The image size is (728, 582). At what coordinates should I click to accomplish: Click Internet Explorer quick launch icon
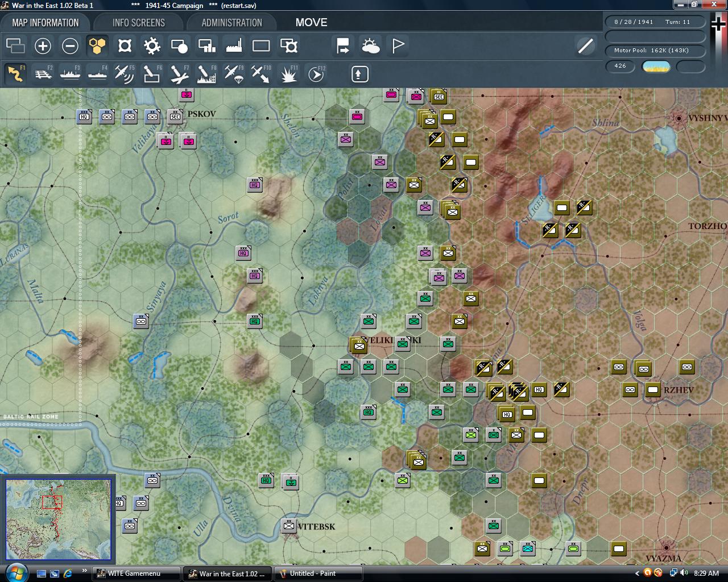tap(68, 573)
